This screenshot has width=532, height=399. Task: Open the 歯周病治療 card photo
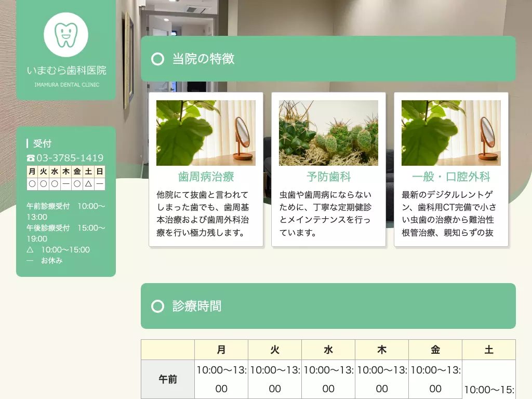(206, 132)
